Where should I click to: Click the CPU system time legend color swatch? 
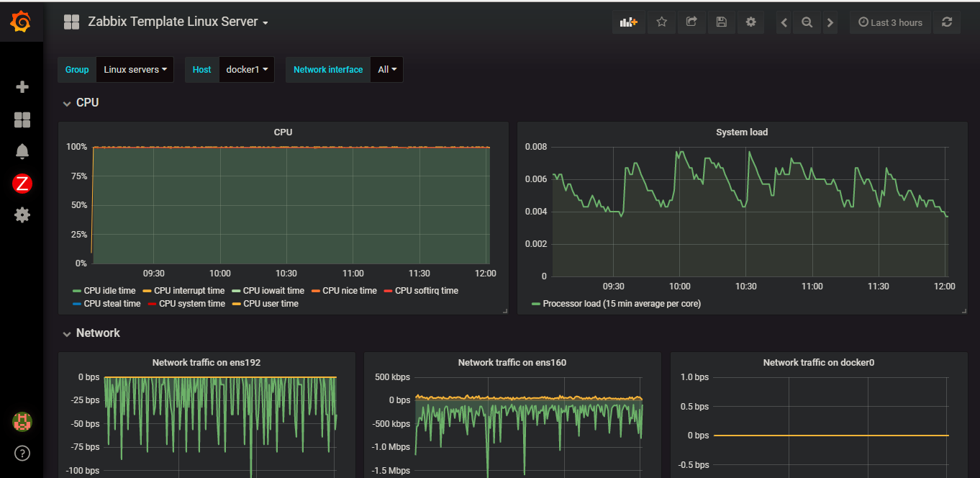[152, 304]
